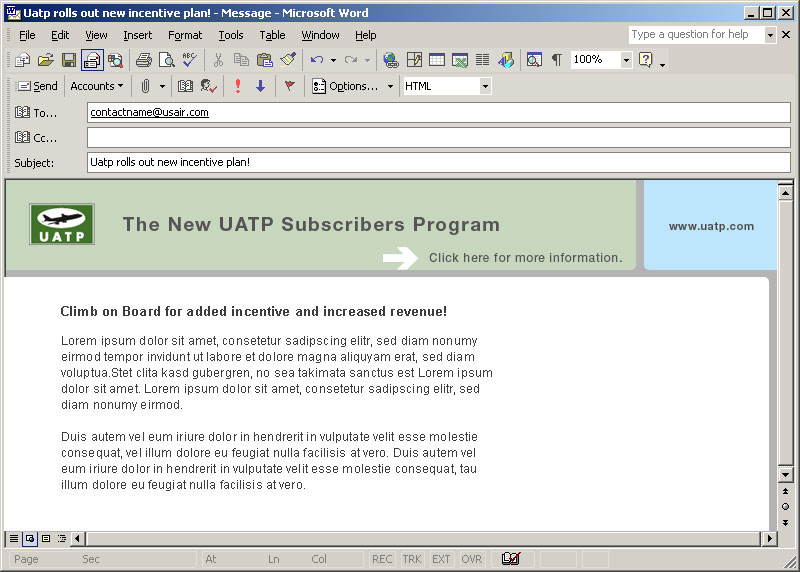Toggle the Show/Hide paragraph marks button

pos(556,60)
